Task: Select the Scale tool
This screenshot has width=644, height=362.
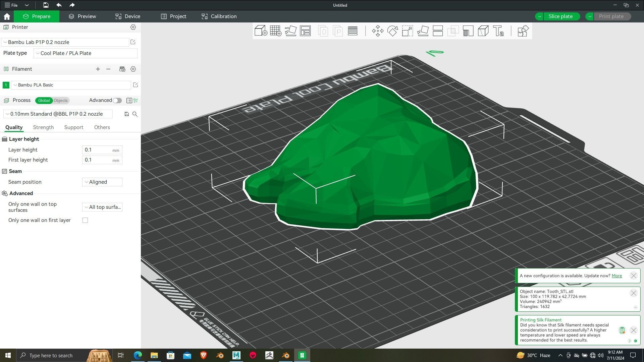Action: (408, 31)
